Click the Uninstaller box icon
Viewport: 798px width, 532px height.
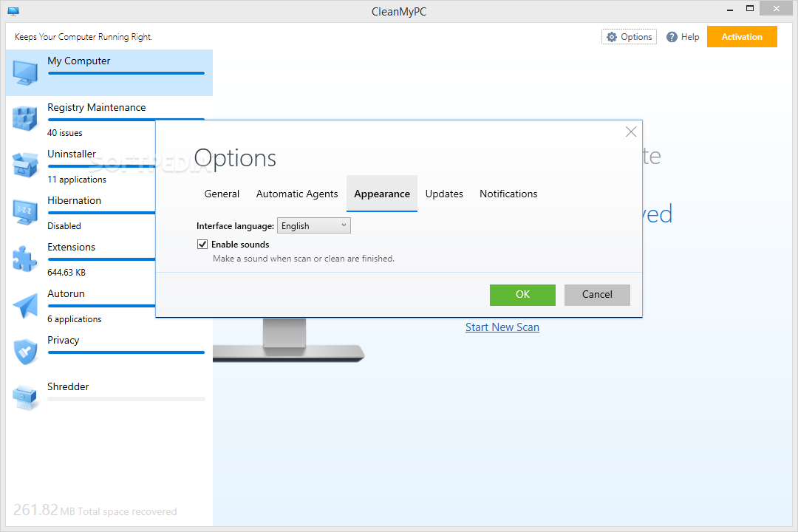[x=25, y=165]
